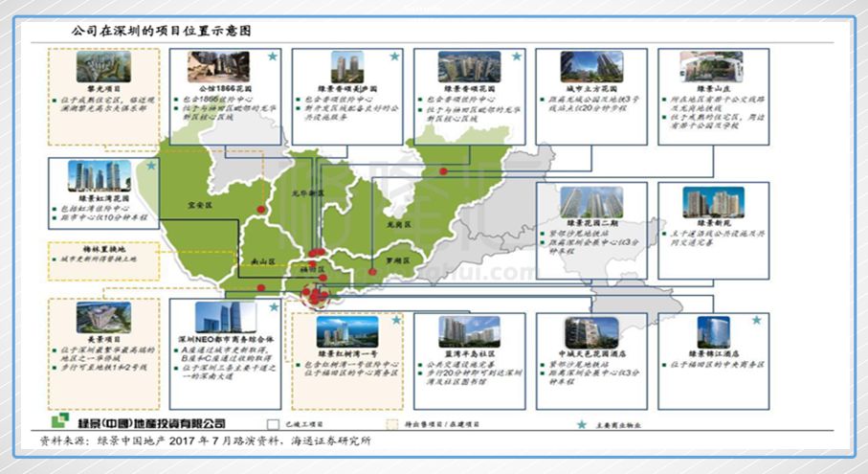Viewport: 868px width, 474px height.
Task: Click the star icon in the 绿景锦江酒店 card
Action: coord(757,320)
